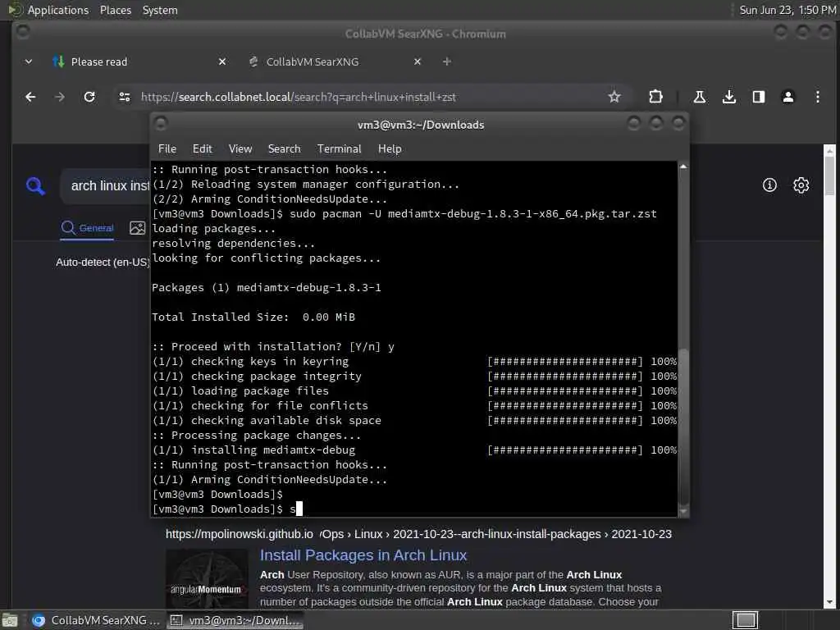Open the profile avatar menu

787,97
